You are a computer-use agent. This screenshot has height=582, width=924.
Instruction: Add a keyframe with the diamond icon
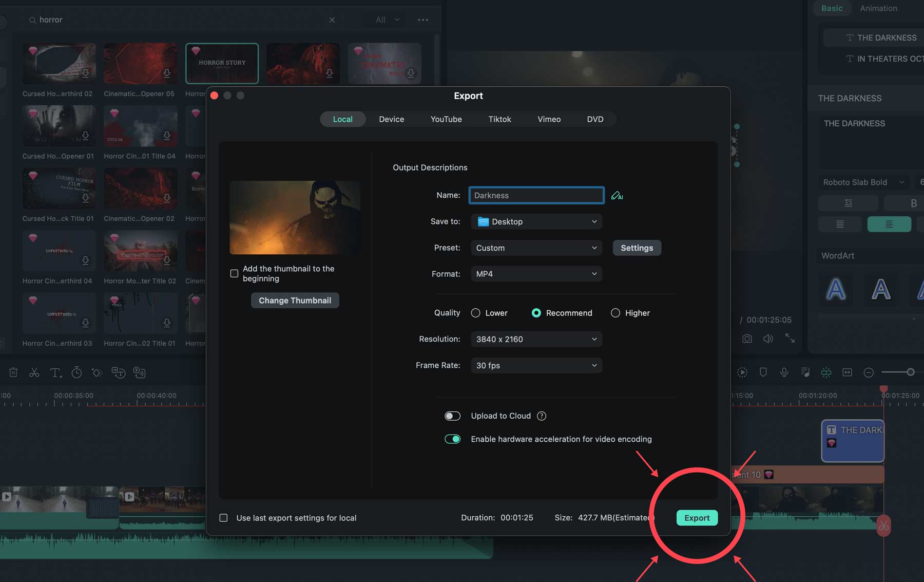[x=97, y=372]
